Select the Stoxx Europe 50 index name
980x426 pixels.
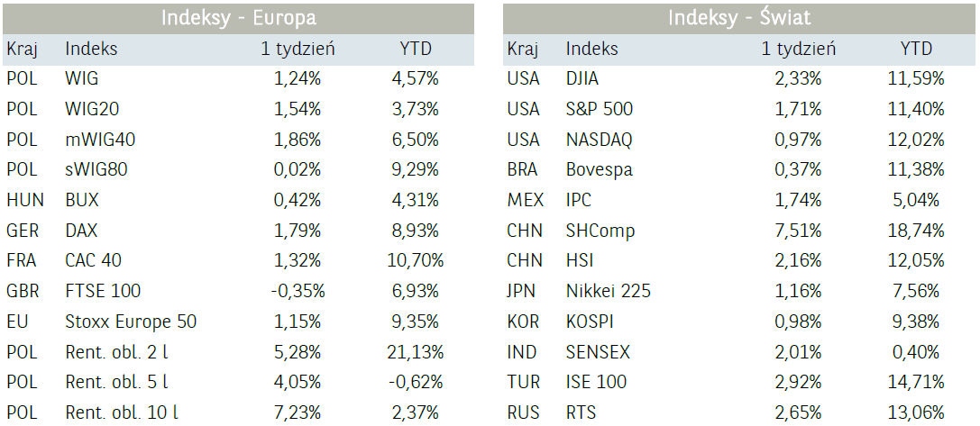point(131,322)
